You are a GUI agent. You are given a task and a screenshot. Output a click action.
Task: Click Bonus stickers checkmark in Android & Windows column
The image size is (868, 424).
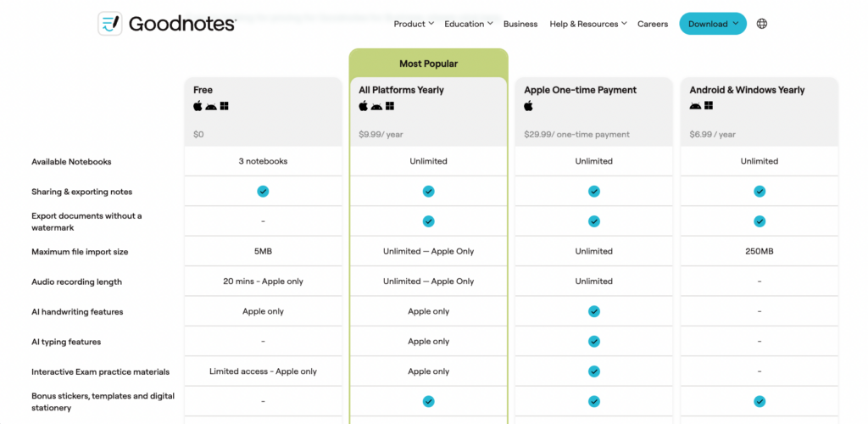[x=759, y=402]
